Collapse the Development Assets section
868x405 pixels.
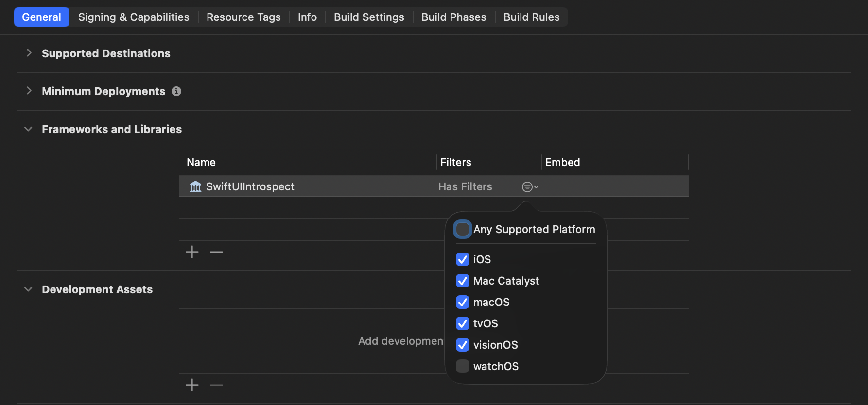pyautogui.click(x=28, y=289)
